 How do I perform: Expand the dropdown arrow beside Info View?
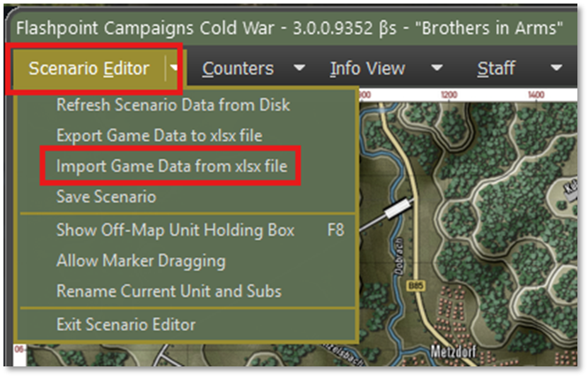point(436,68)
